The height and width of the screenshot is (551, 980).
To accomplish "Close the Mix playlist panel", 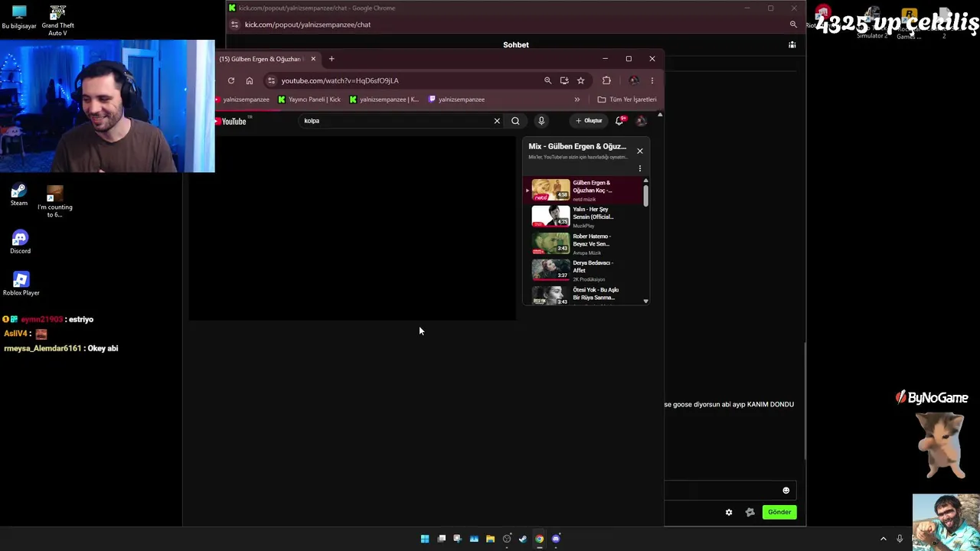I will point(640,151).
